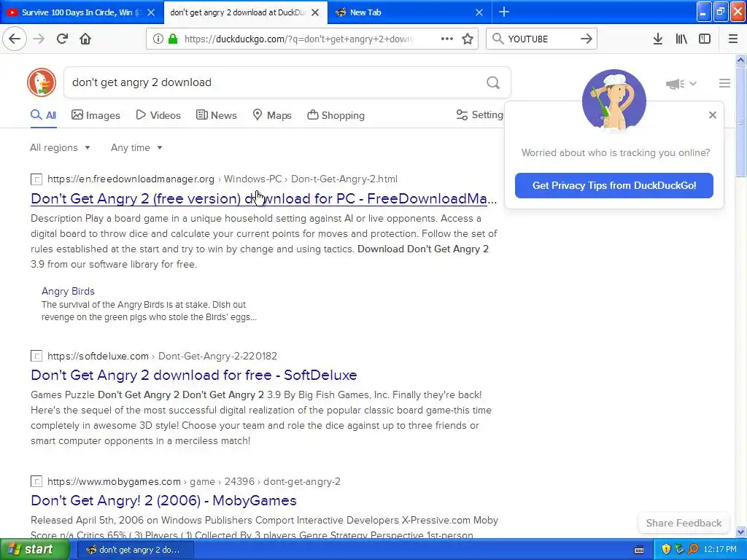Click the page scrollbar down arrow

click(741, 532)
